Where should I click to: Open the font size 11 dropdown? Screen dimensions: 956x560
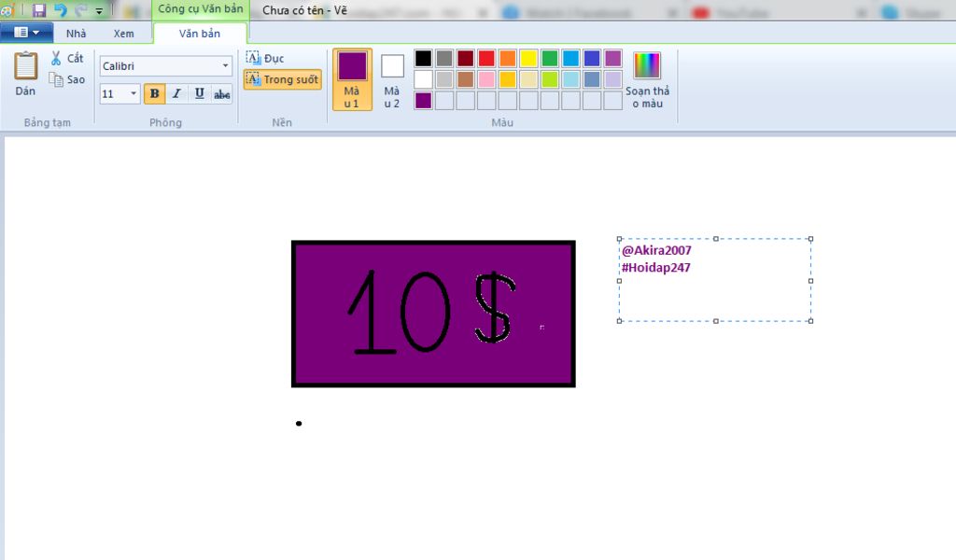133,93
